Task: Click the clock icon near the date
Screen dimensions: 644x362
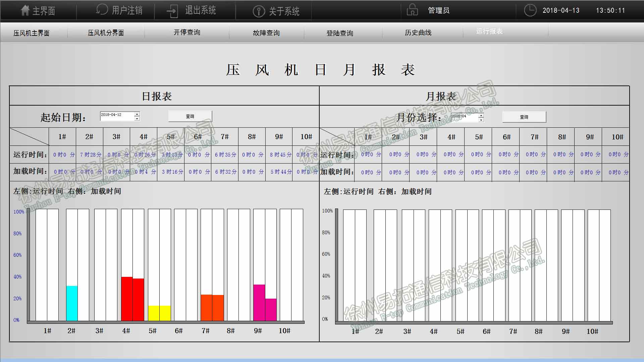Action: tap(530, 10)
